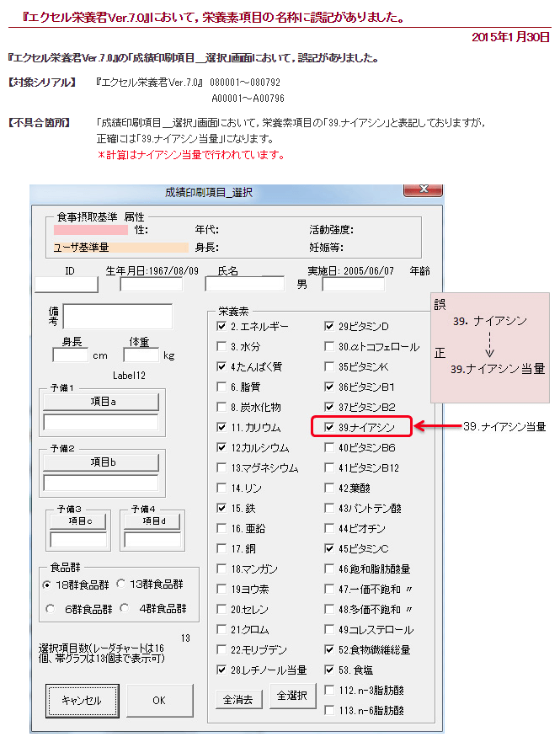560x742 pixels.
Task: Select all nutrients with 全選択
Action: pyautogui.click(x=292, y=696)
